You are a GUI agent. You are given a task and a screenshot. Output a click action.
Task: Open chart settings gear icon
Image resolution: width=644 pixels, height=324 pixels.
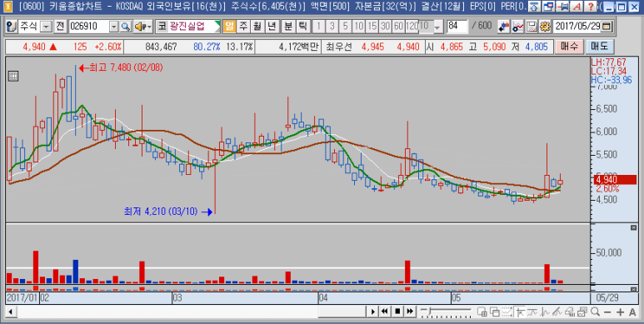pyautogui.click(x=545, y=27)
